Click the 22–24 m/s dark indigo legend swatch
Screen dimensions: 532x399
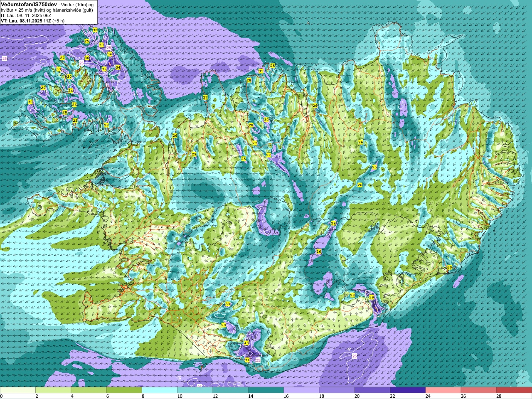pos(408,390)
